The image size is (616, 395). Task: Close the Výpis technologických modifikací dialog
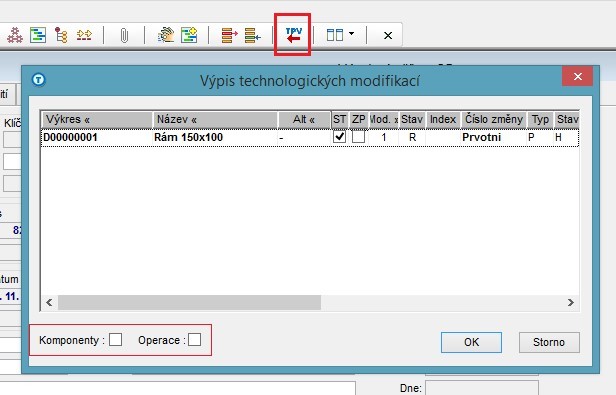(578, 77)
